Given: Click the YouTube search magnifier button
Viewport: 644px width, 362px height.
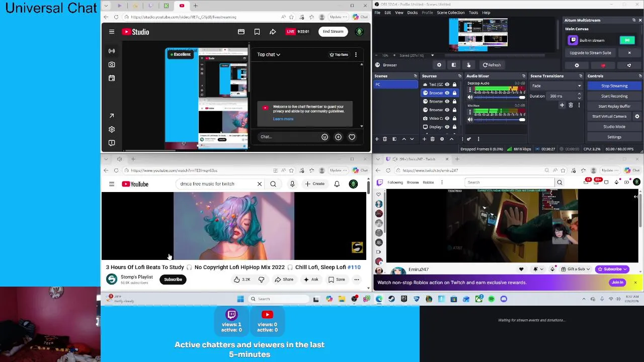Looking at the screenshot, I should point(273,184).
